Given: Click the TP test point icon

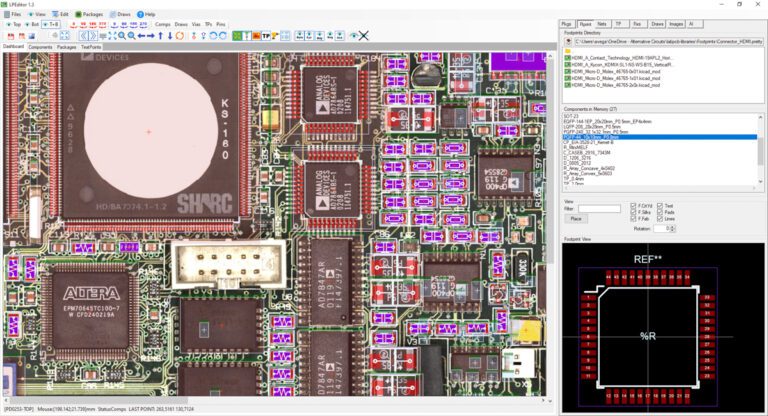Looking at the screenshot, I should [266, 36].
